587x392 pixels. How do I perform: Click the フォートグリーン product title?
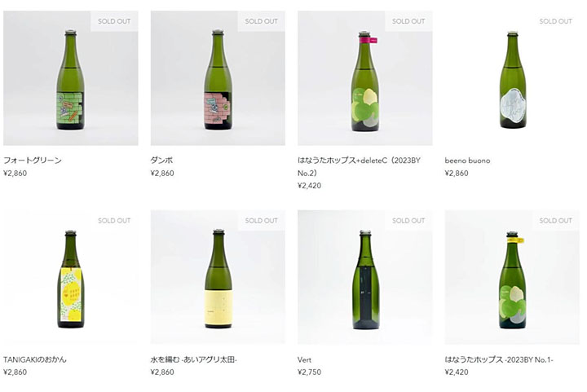coord(33,161)
